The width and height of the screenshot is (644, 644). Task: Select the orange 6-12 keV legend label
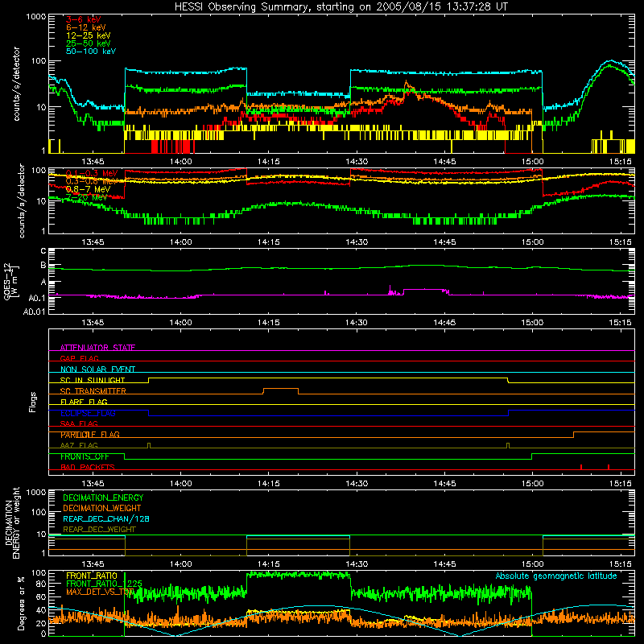click(86, 27)
